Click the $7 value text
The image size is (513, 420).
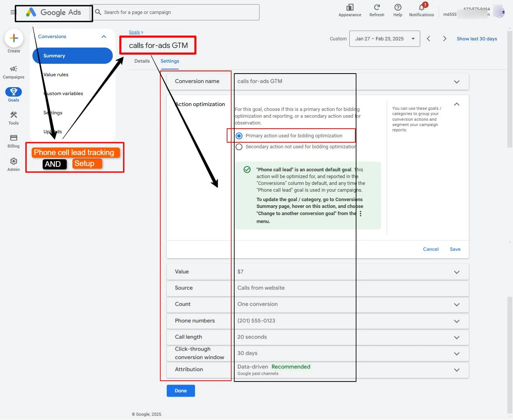click(x=240, y=272)
